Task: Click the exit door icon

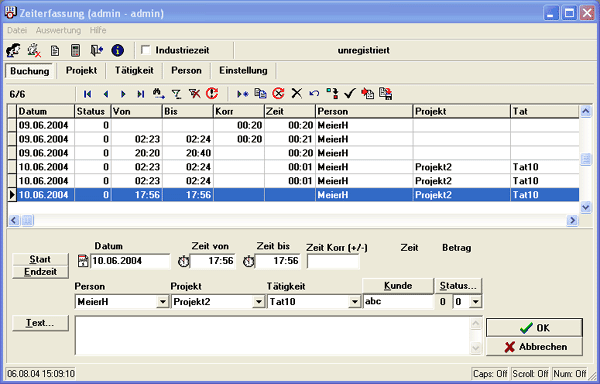Action: 96,50
